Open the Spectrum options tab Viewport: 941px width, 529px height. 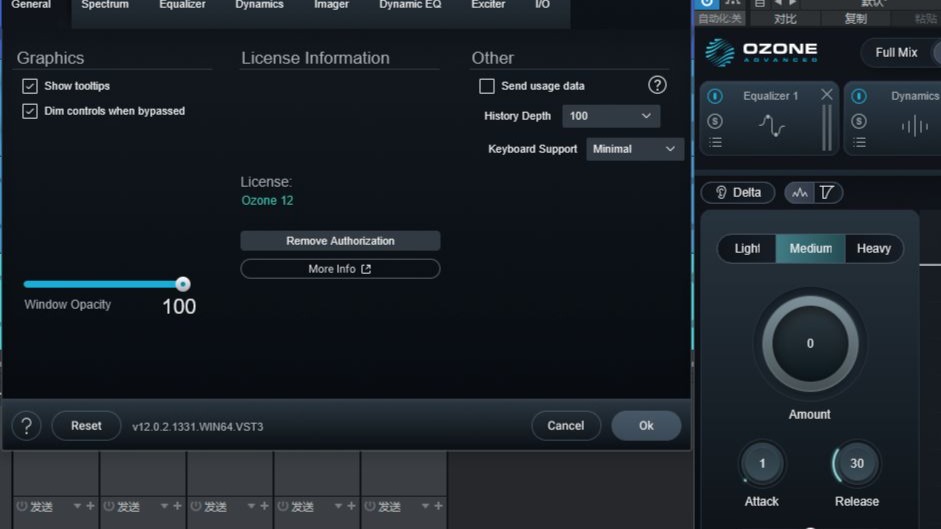pyautogui.click(x=105, y=5)
